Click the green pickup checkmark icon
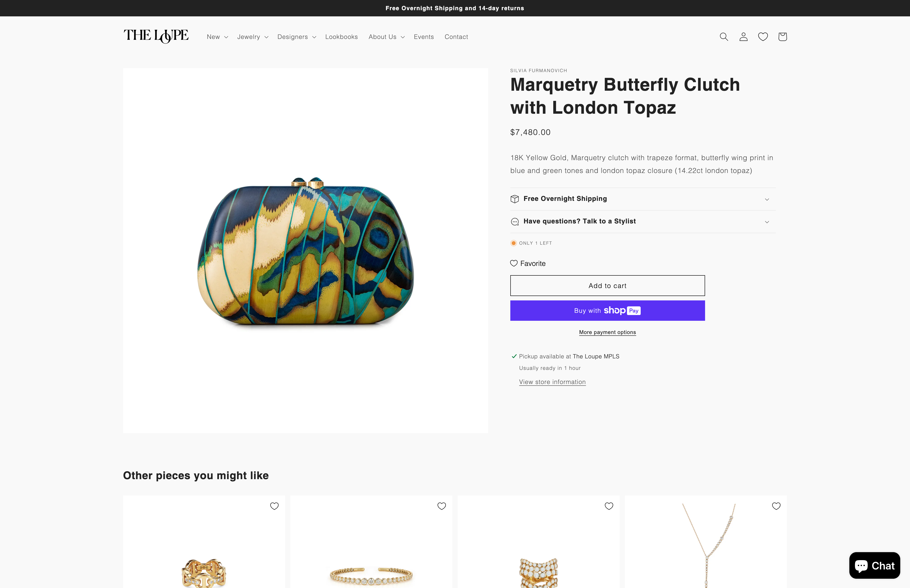 pyautogui.click(x=514, y=356)
